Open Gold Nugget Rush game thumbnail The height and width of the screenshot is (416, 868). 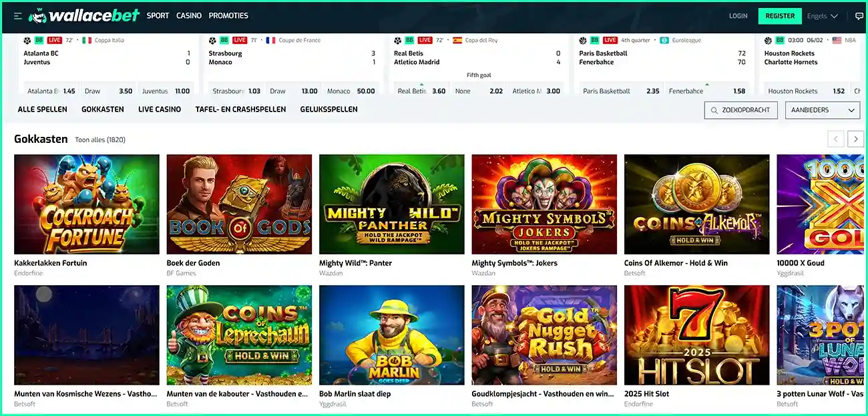click(x=544, y=335)
